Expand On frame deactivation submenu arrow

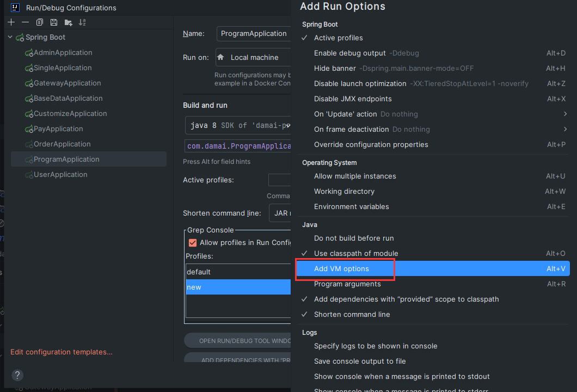pyautogui.click(x=565, y=129)
